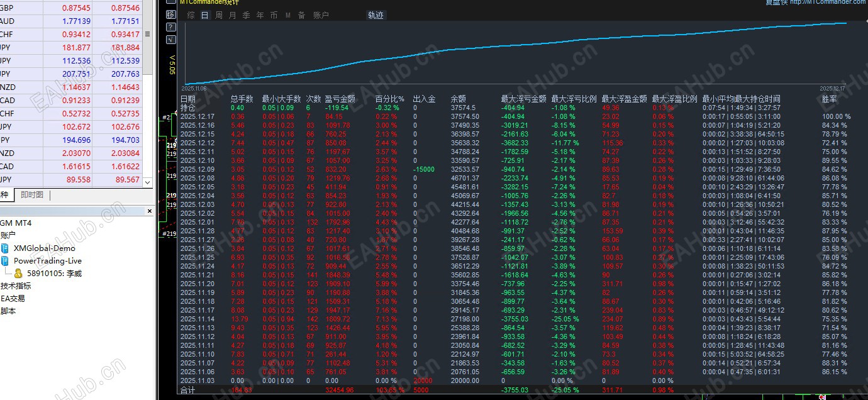Expand the EA交易 tree item

(13, 298)
